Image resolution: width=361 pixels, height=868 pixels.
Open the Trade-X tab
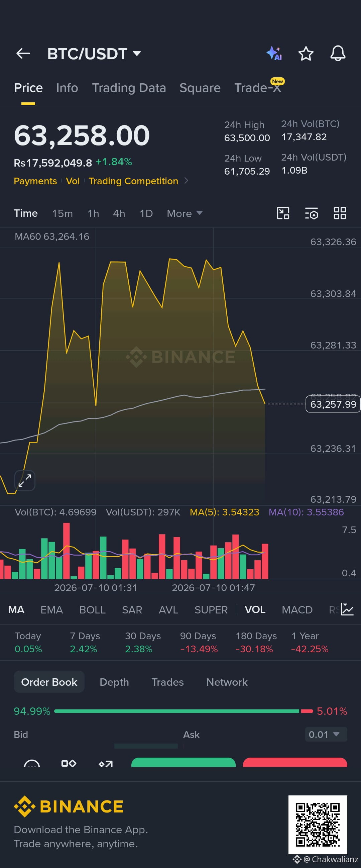coord(258,88)
